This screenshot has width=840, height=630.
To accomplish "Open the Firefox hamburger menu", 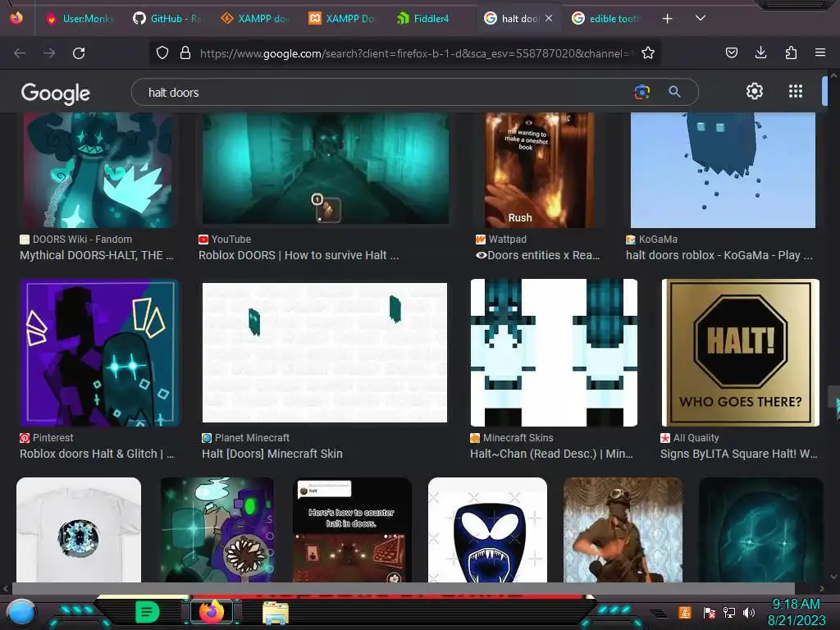I will (819, 52).
